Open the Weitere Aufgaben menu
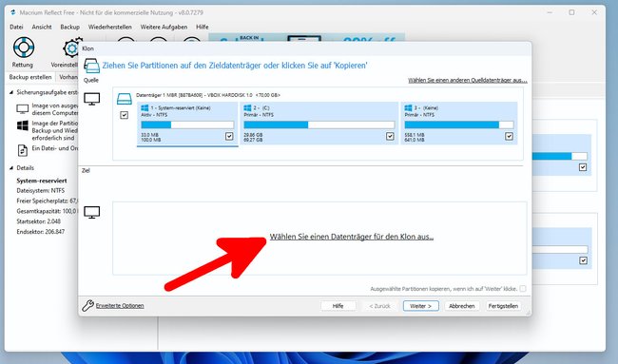 click(164, 27)
